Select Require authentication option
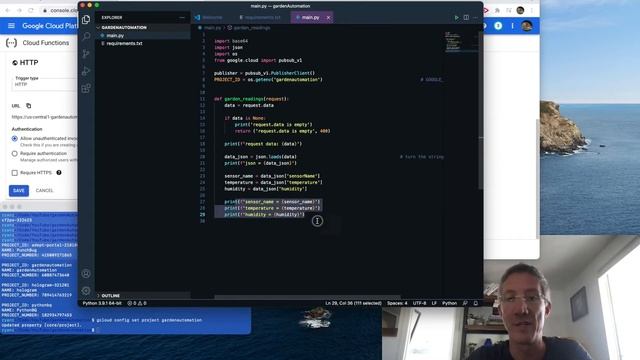640x360 pixels. [x=15, y=153]
